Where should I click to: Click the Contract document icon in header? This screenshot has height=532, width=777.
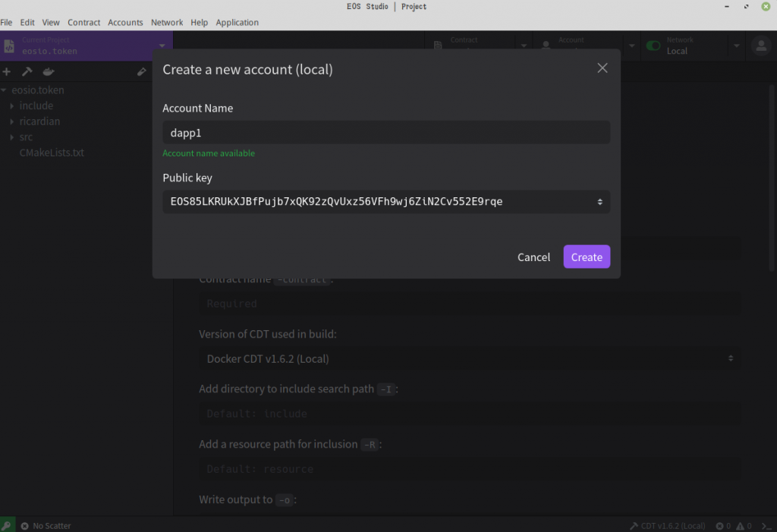[x=438, y=46]
